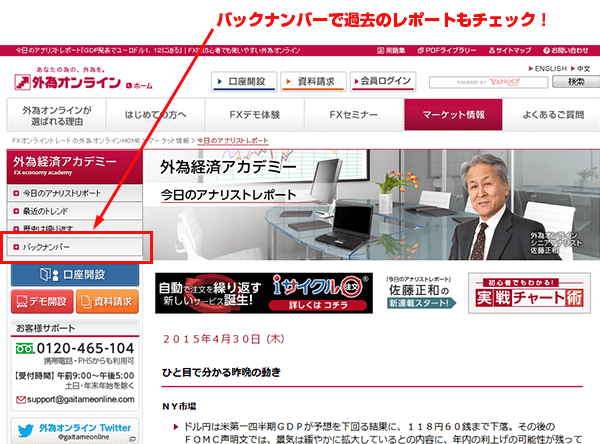The height and width of the screenshot is (444, 600).
Task: Click the support@gaitameonline.com email link
Action: tap(81, 399)
